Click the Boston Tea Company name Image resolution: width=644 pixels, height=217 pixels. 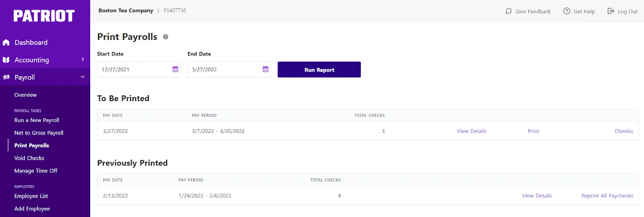point(126,10)
